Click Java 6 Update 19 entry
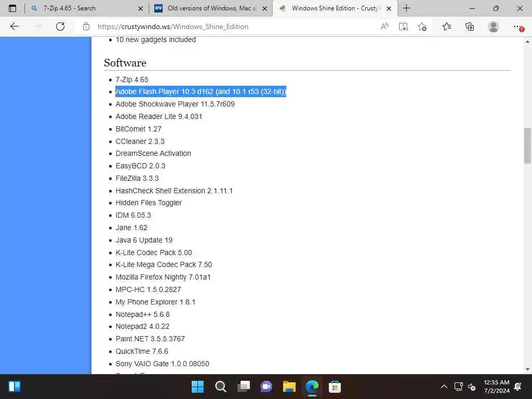The width and height of the screenshot is (532, 399). tap(144, 240)
